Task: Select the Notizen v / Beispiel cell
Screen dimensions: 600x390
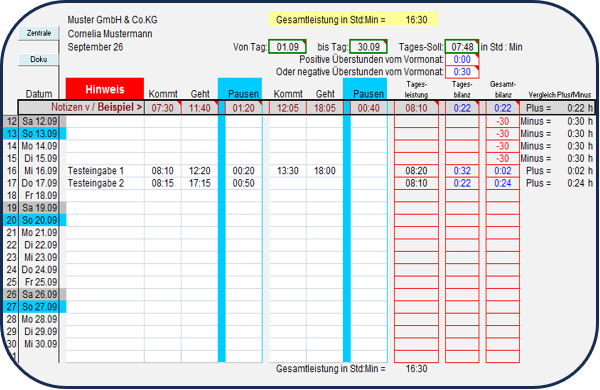Action: coord(82,108)
